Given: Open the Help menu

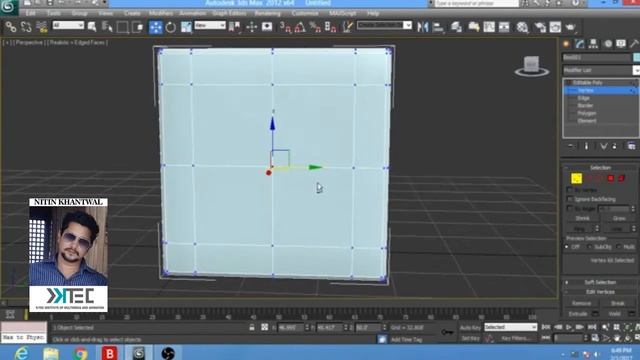Looking at the screenshot, I should point(373,13).
